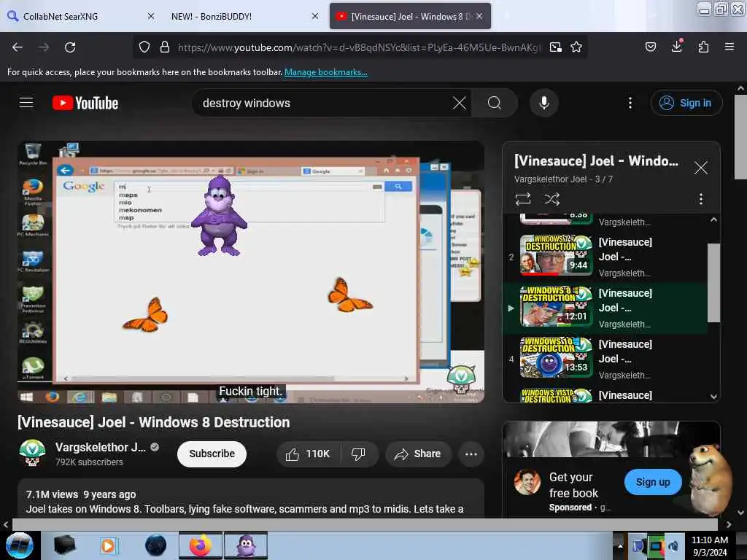Screen dimensions: 747x560
Task: Play Windows 10 Destruction playlist video
Action: 605,359
